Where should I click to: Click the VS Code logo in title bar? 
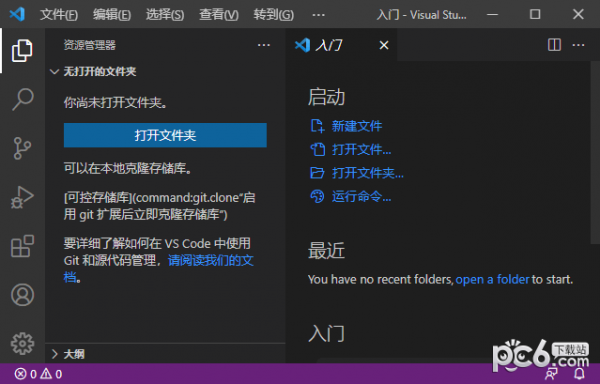click(17, 14)
